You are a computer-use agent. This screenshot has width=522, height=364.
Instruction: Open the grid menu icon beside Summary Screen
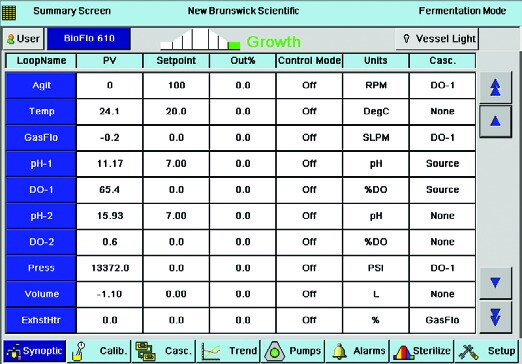9,12
